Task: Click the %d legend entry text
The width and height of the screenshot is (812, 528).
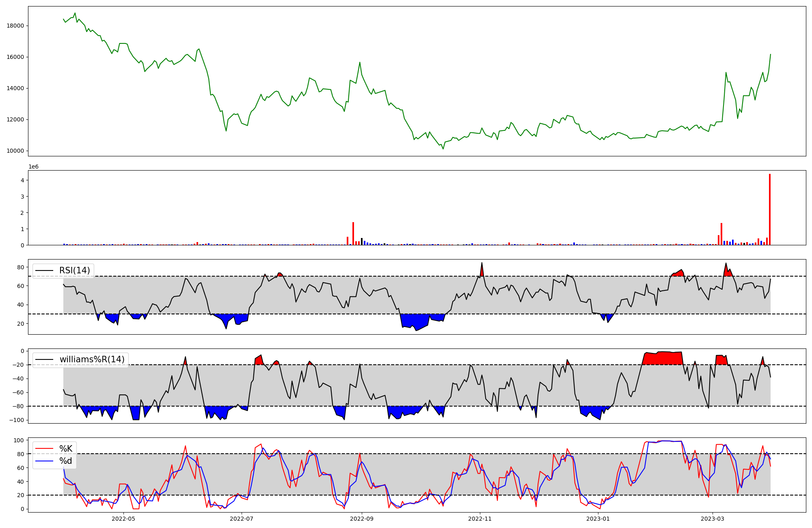Action: click(x=66, y=461)
